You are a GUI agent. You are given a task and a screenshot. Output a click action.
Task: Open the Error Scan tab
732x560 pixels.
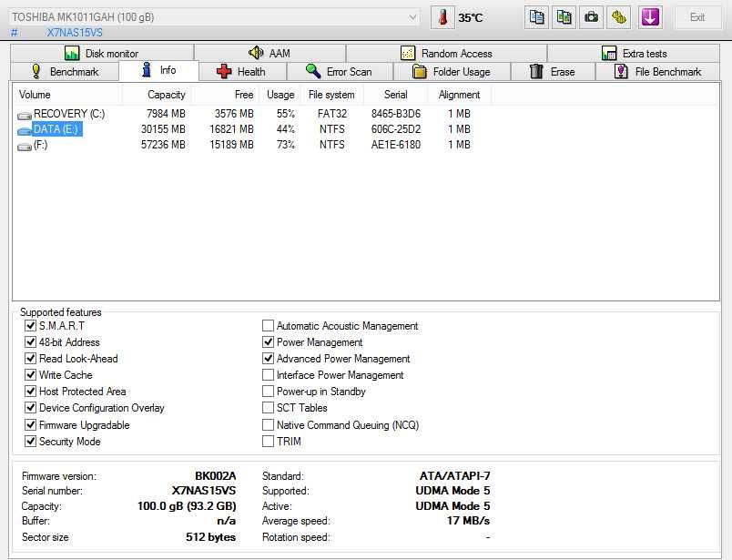click(340, 71)
